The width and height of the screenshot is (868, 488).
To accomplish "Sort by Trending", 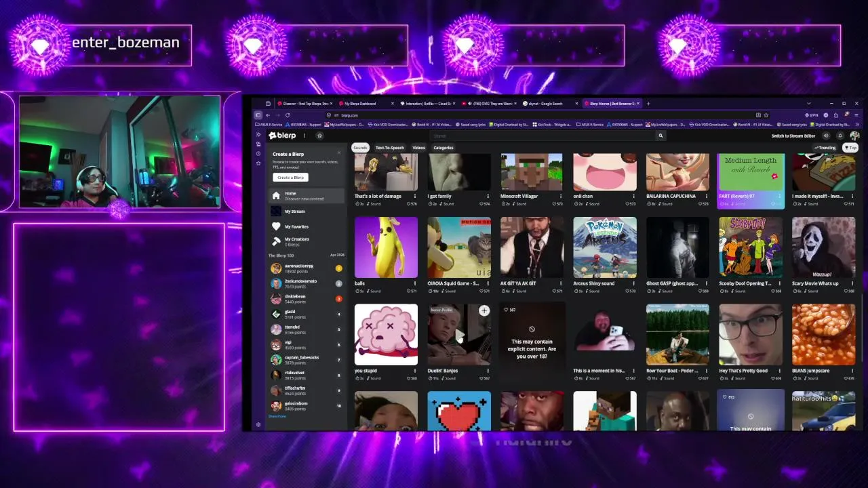I will (825, 148).
